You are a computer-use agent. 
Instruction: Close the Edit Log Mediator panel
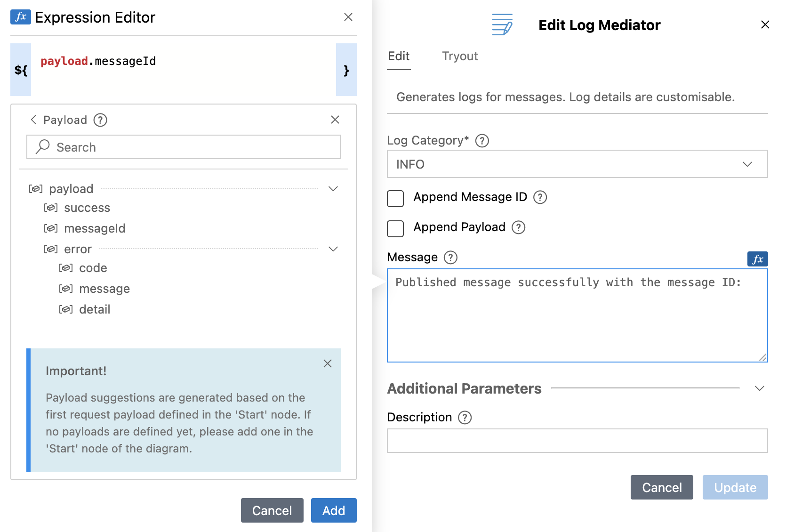765,24
